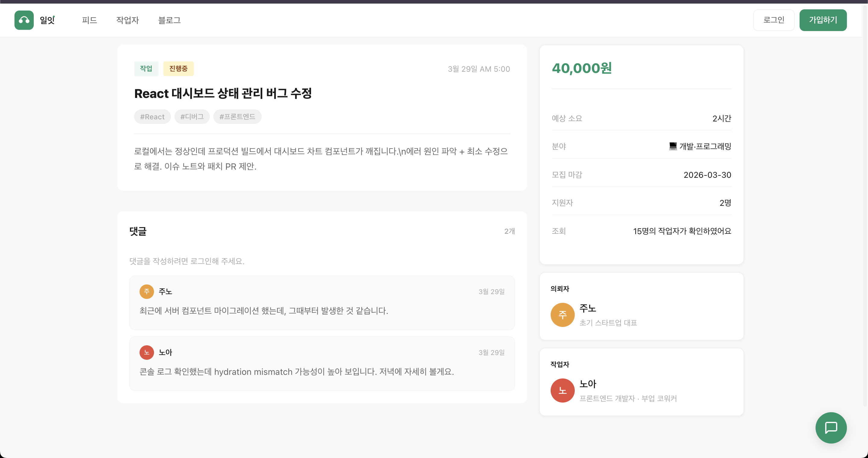
Task: Click 주노's small avatar in the comments
Action: pyautogui.click(x=146, y=292)
